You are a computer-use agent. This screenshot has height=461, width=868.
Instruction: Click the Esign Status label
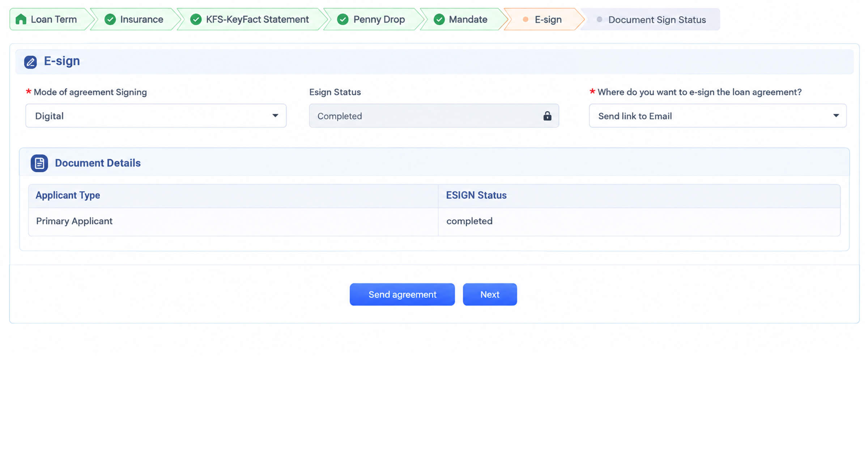pos(335,92)
